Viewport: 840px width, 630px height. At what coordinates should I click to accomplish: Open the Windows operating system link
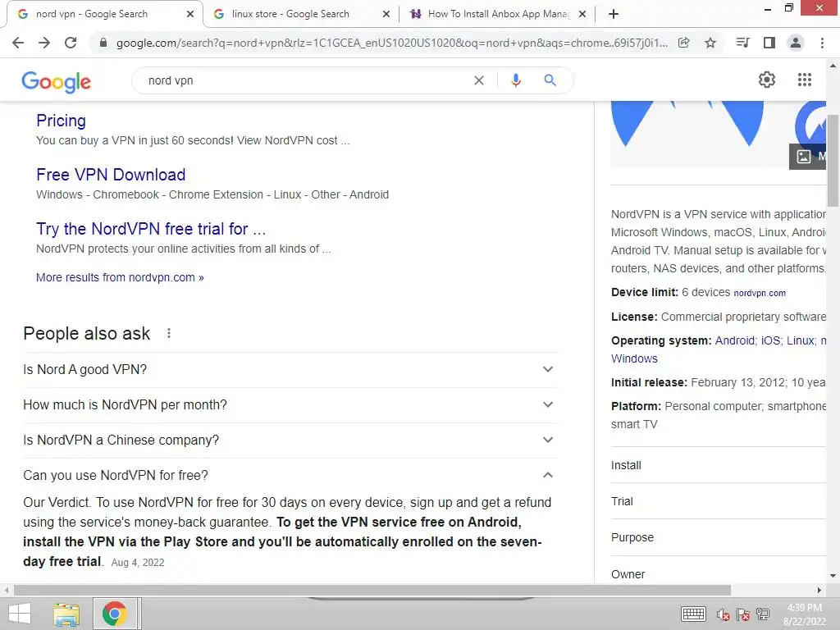click(634, 358)
